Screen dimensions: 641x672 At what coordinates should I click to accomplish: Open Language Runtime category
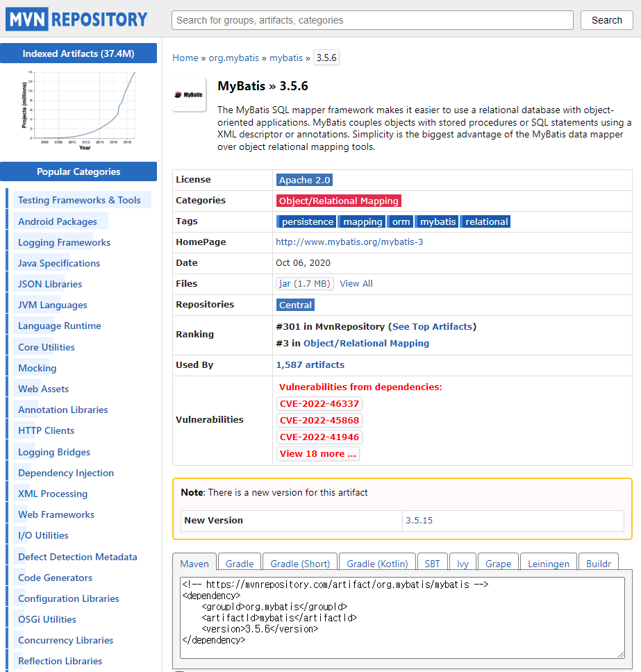(x=60, y=326)
